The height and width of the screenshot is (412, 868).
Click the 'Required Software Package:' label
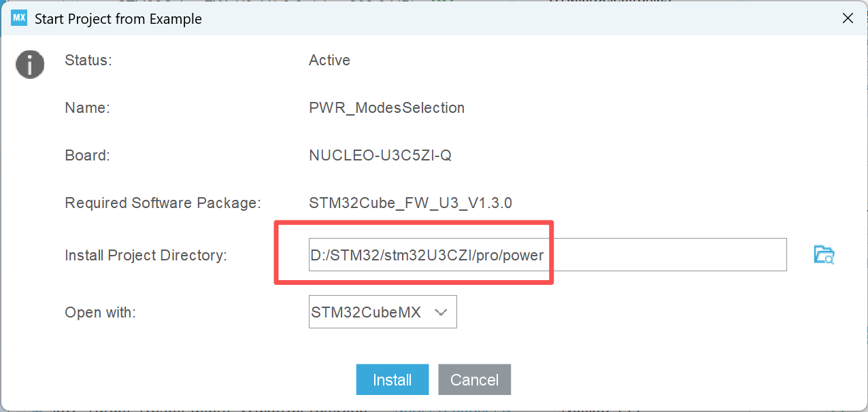point(163,203)
